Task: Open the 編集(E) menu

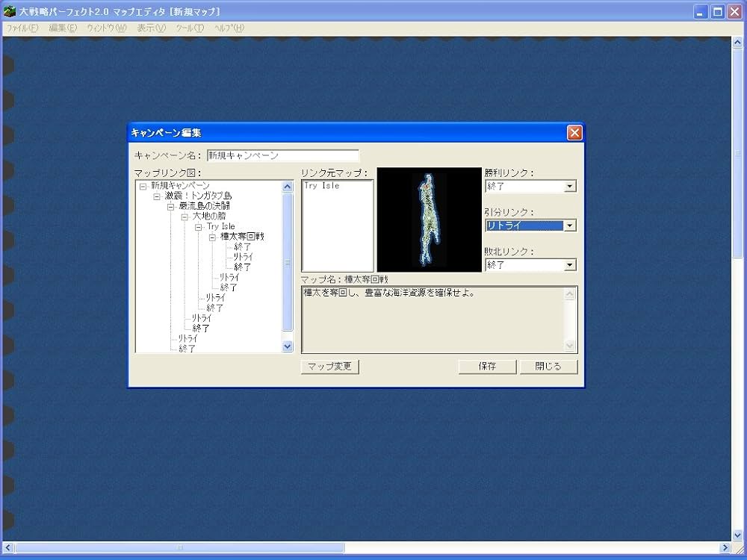Action: 63,28
